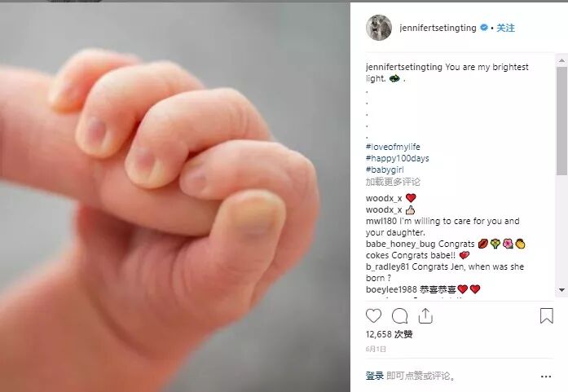Click the baby hand photo

tap(175, 197)
